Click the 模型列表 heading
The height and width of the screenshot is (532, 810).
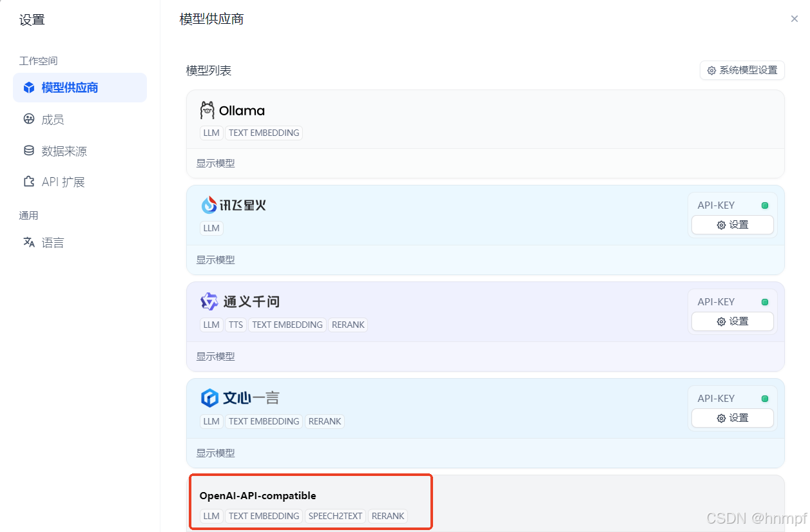[209, 70]
